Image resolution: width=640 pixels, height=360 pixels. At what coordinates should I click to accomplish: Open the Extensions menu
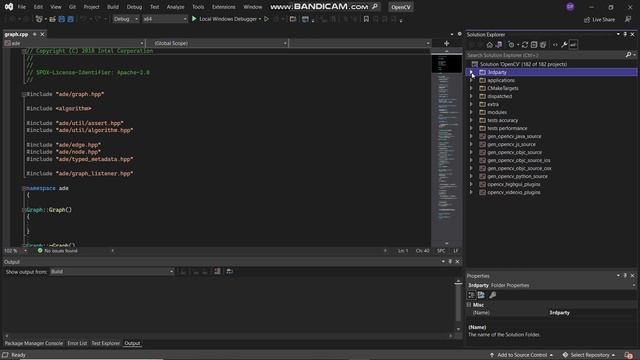coord(223,7)
